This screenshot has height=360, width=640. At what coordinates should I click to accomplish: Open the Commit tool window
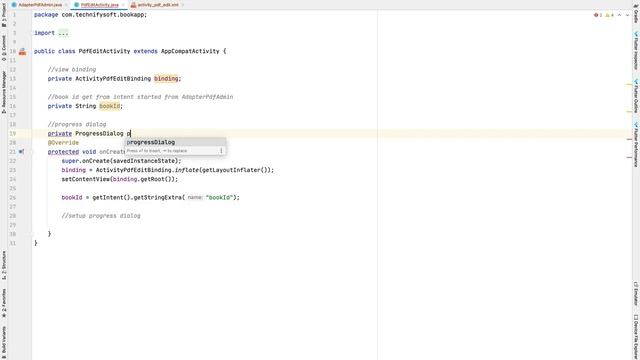coord(4,48)
